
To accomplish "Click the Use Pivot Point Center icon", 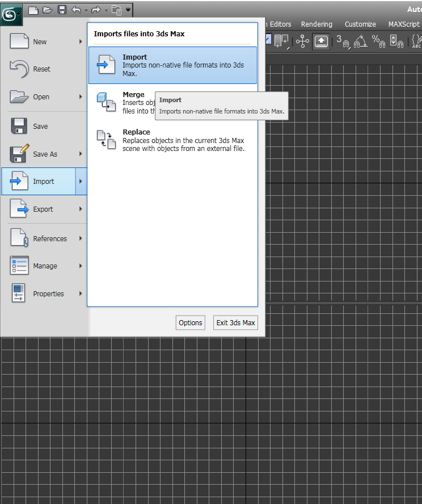I will click(x=281, y=41).
